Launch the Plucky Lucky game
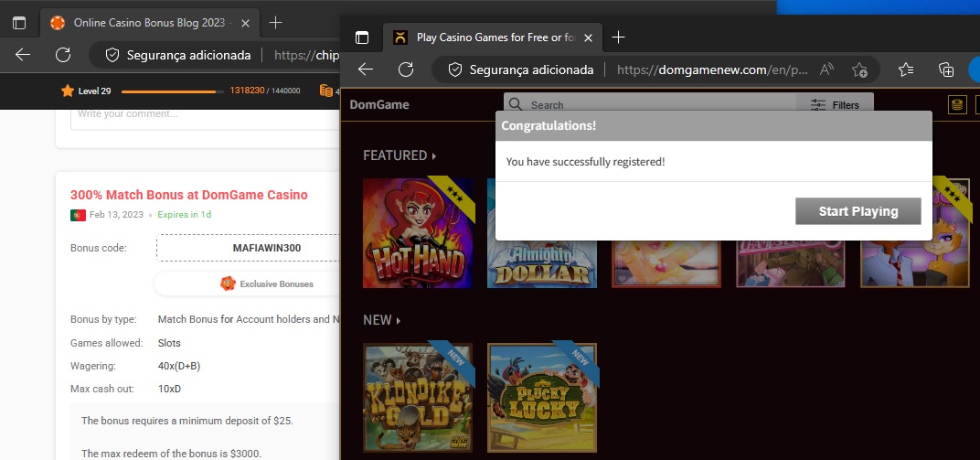This screenshot has height=460, width=980. tap(542, 398)
